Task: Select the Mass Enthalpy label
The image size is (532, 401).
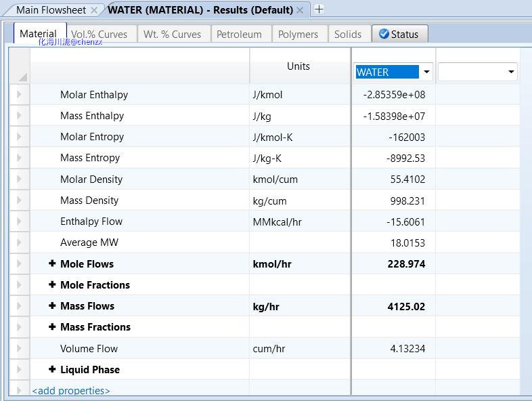Action: pyautogui.click(x=92, y=115)
